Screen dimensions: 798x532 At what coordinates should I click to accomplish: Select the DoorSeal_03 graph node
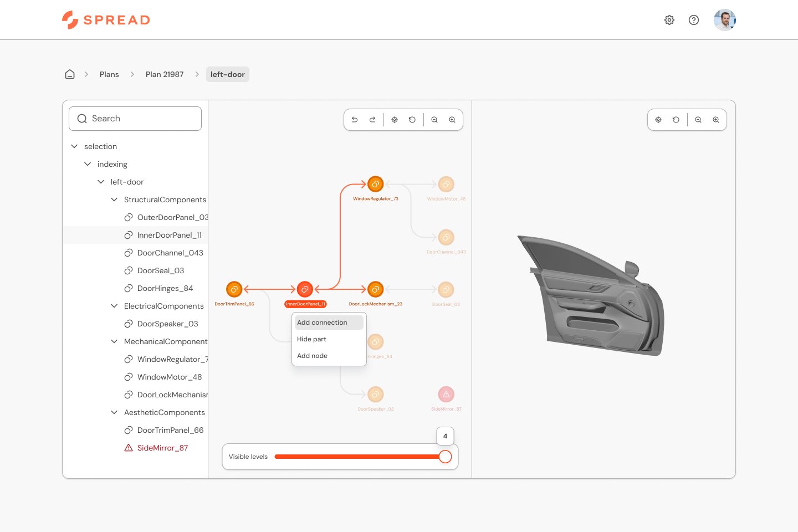click(446, 289)
